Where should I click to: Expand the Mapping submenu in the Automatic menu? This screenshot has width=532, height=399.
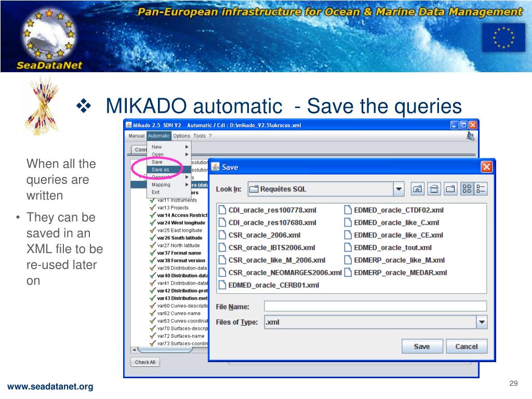point(187,184)
